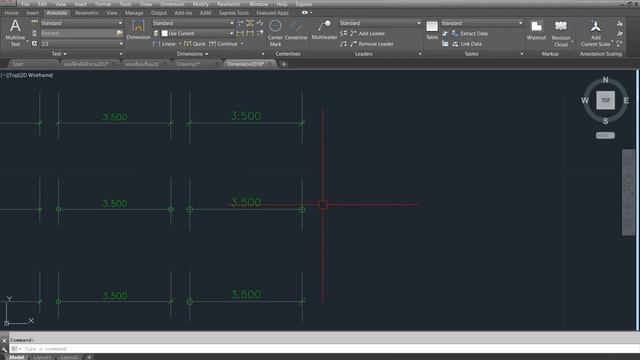Click the N direction on the compass
640x360 pixels.
coord(605,80)
